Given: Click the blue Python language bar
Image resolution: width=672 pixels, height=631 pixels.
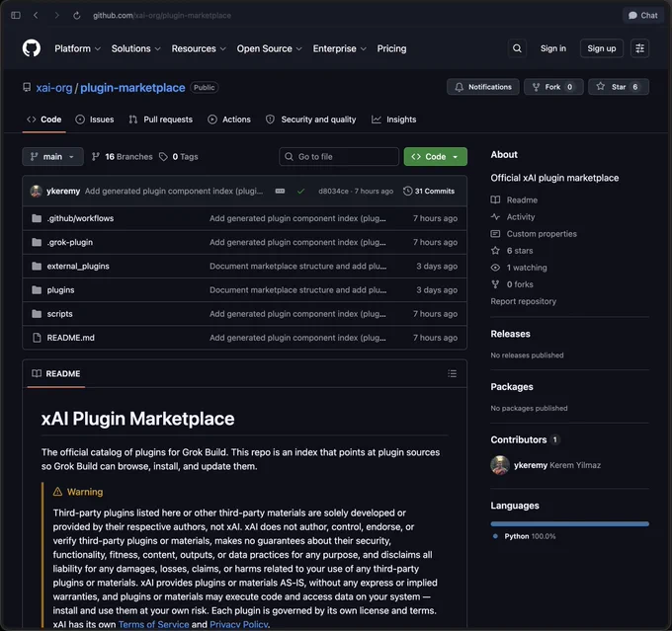Looking at the screenshot, I should [x=569, y=524].
